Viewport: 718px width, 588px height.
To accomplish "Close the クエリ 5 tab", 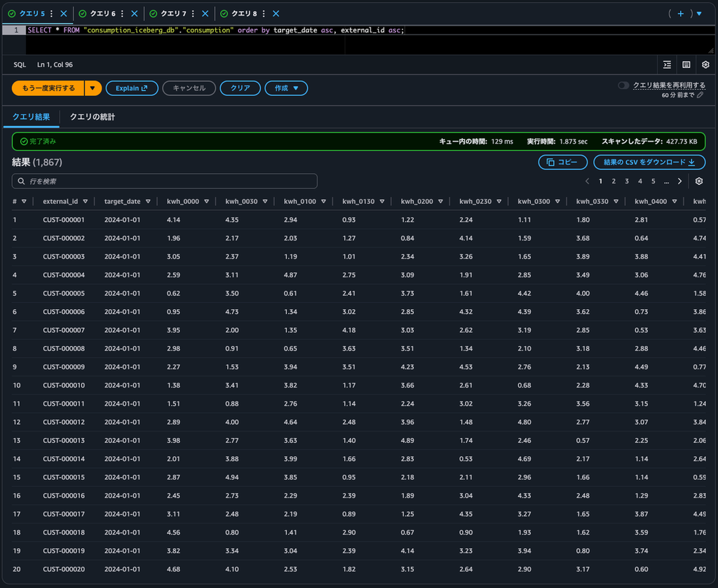I will [x=64, y=14].
